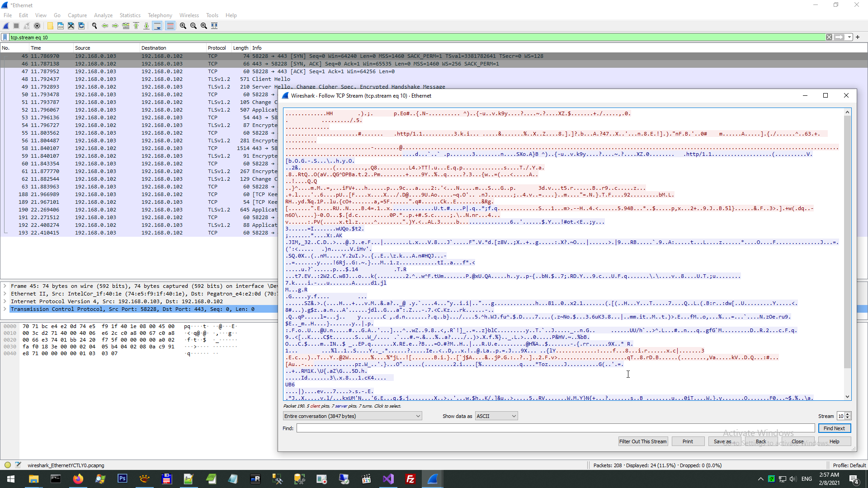Open the Analyze menu
The width and height of the screenshot is (868, 488).
[x=103, y=15]
